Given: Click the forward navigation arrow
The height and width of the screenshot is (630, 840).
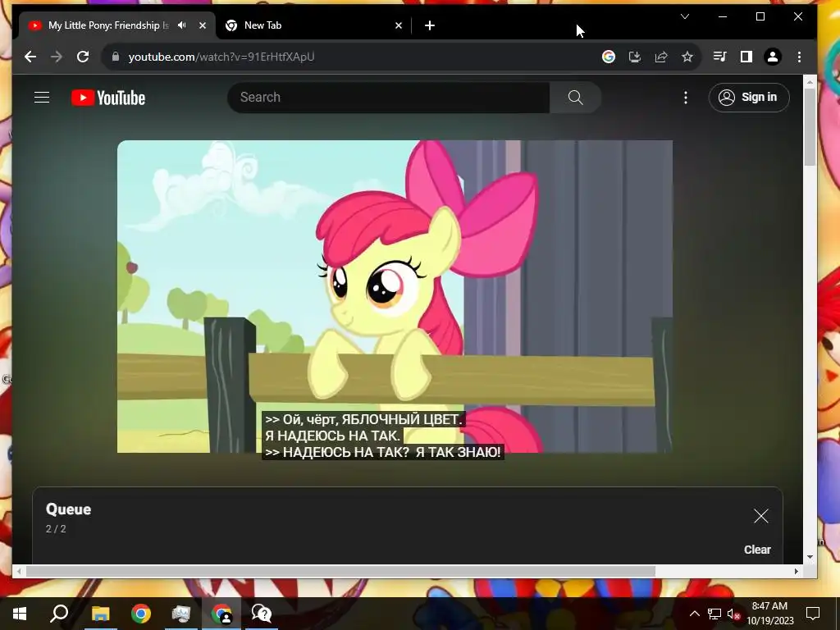Looking at the screenshot, I should [57, 57].
